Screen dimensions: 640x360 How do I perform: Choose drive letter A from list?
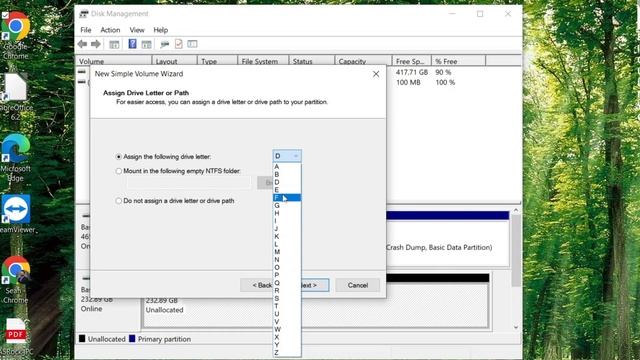tap(287, 167)
